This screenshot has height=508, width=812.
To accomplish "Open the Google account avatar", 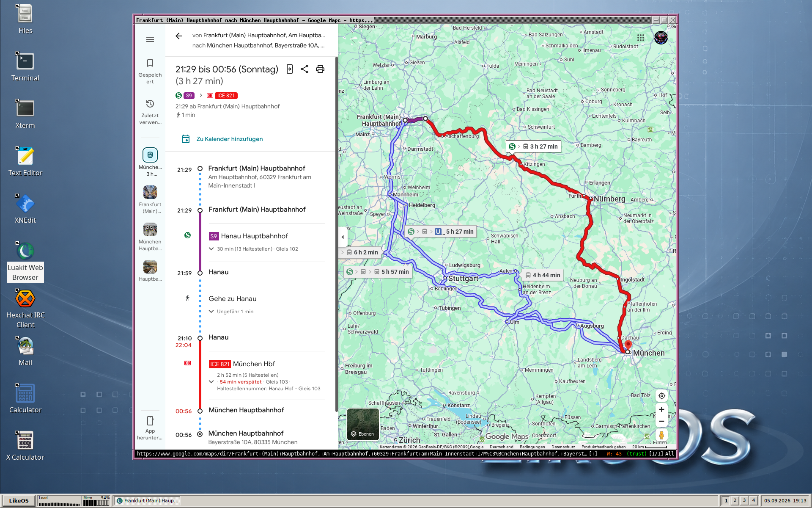I will coord(661,38).
